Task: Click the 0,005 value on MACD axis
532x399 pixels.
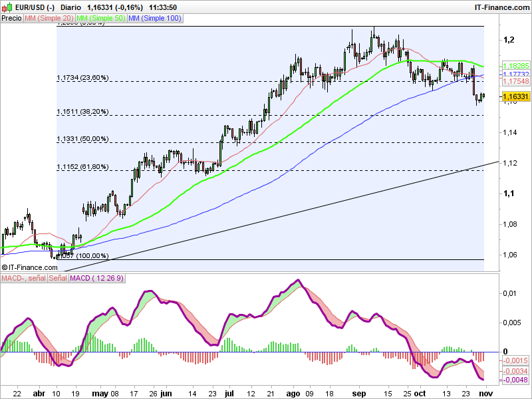Action: tap(512, 323)
